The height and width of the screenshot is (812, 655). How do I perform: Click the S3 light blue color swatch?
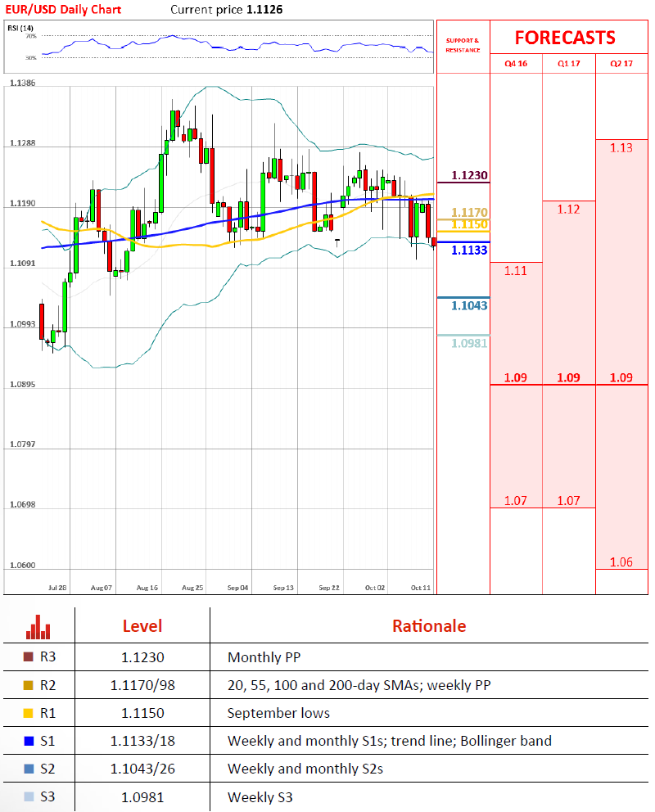click(x=29, y=796)
